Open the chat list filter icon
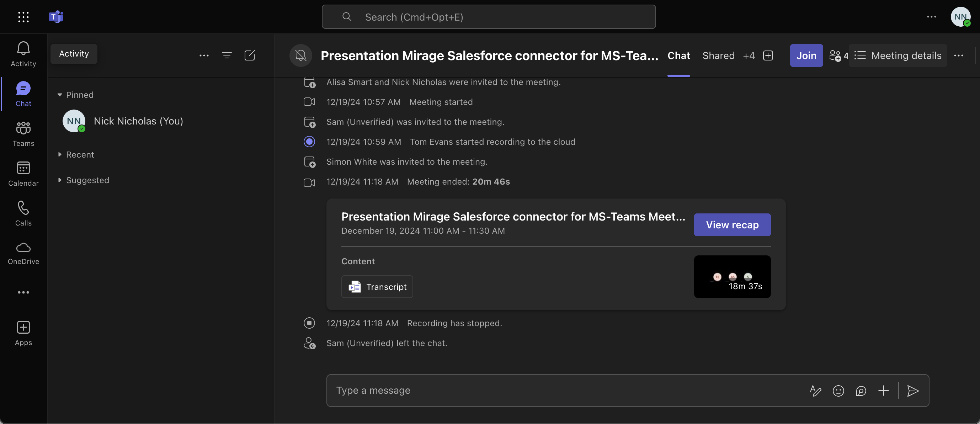980x424 pixels. [227, 55]
